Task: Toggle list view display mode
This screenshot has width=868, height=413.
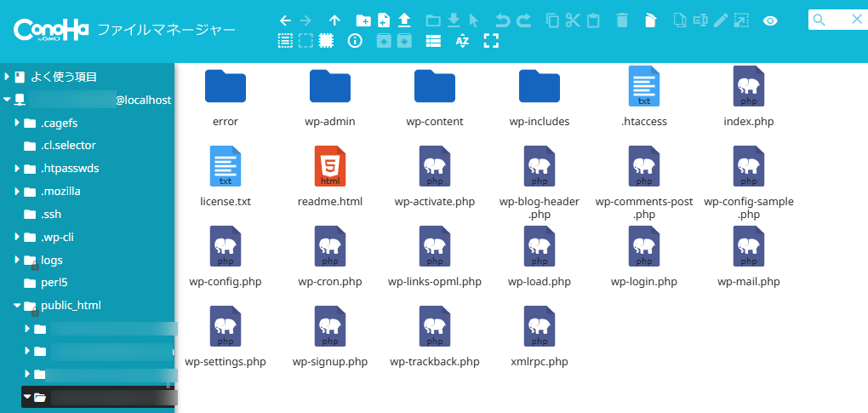Action: click(433, 40)
